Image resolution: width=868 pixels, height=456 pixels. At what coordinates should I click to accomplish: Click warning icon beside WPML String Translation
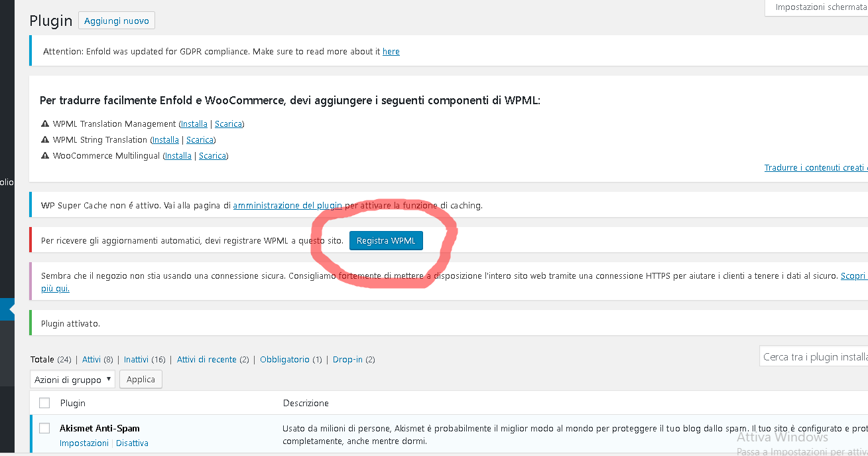(45, 139)
